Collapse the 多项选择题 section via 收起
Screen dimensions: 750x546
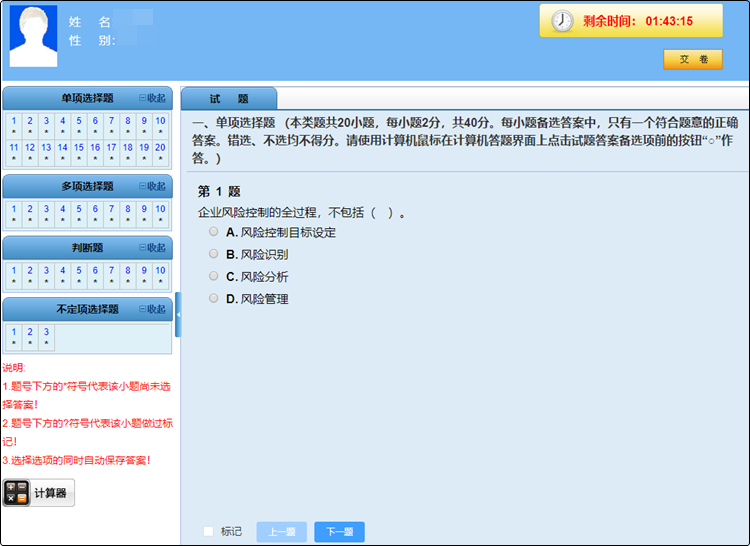pyautogui.click(x=153, y=186)
